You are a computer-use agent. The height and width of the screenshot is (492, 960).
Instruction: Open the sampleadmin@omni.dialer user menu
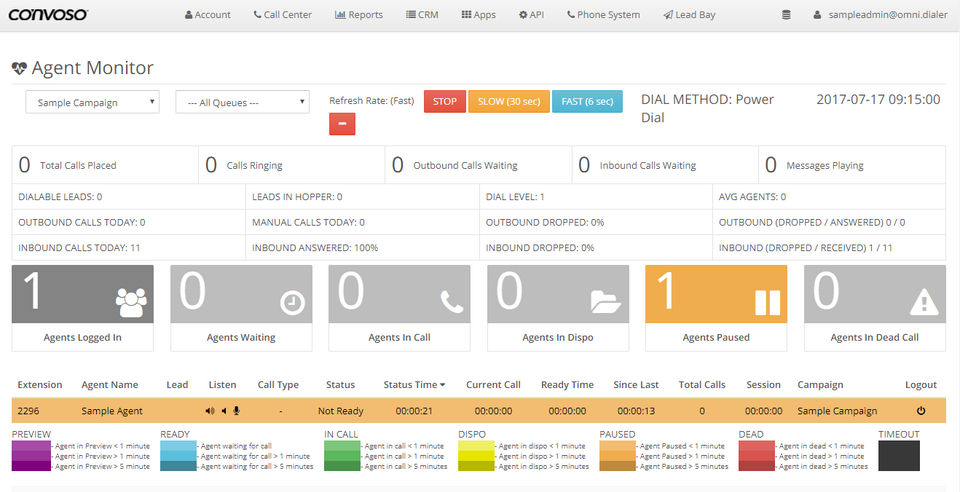tap(880, 15)
